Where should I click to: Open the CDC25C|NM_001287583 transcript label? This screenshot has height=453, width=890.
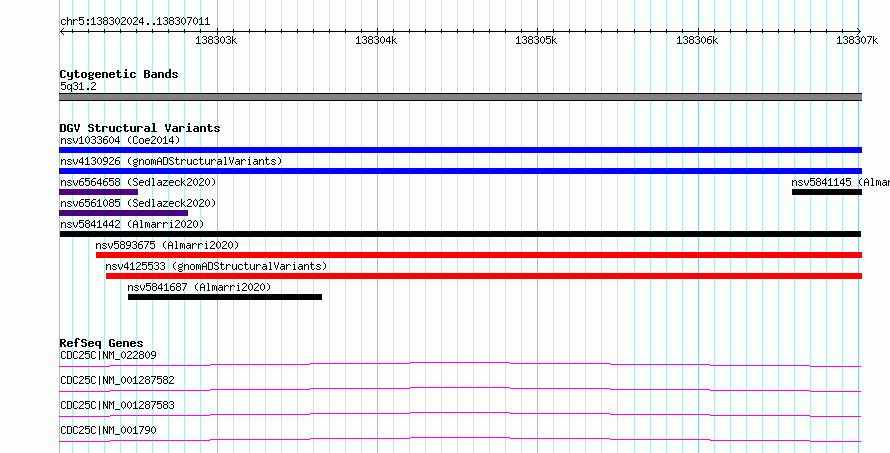coord(117,405)
